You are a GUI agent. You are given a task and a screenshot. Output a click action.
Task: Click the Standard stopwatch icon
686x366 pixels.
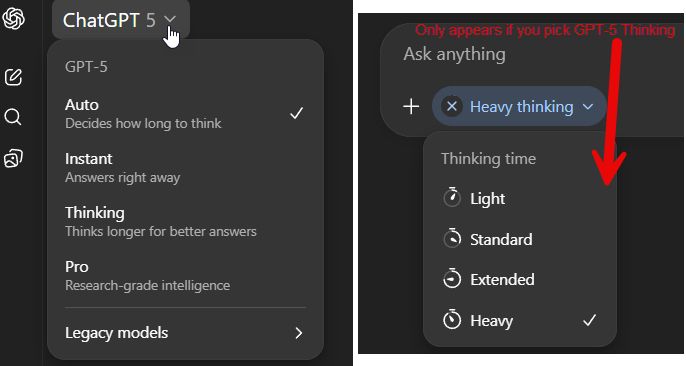pos(452,239)
